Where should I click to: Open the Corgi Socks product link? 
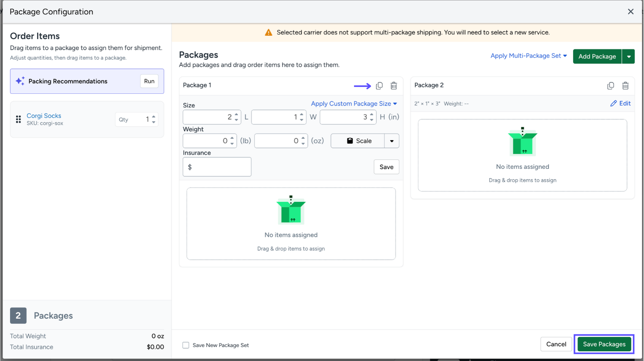[x=44, y=116]
